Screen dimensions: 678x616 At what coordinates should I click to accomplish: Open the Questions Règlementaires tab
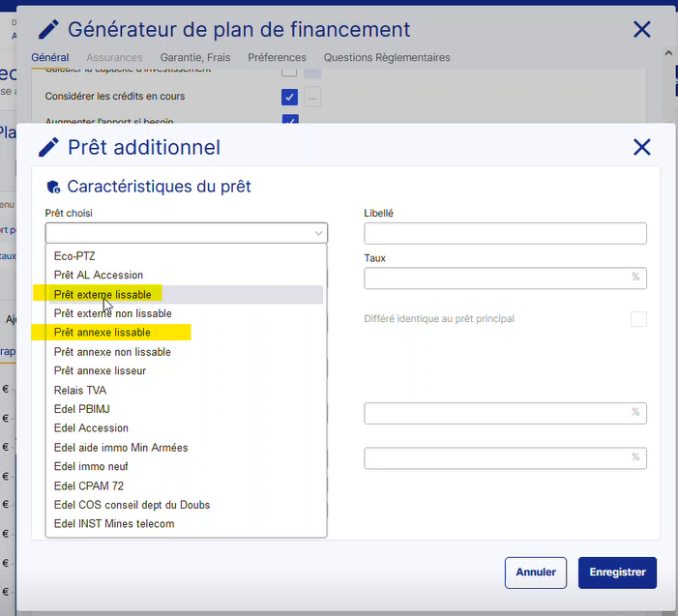[387, 58]
